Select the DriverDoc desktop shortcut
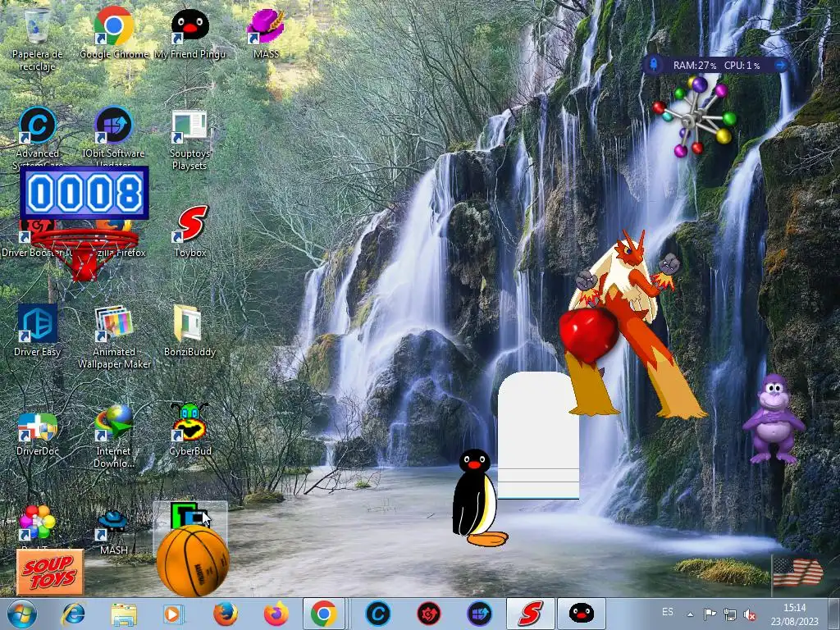This screenshot has width=840, height=630. 38,434
